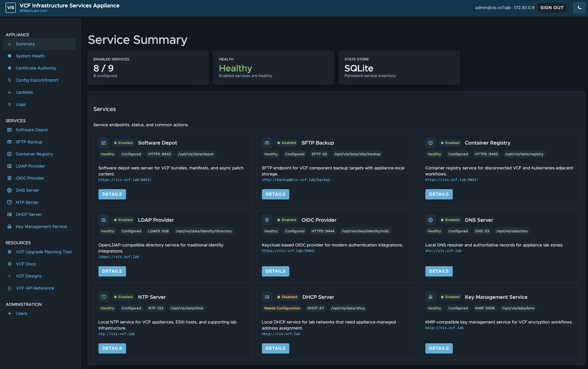588x369 pixels.
Task: Click ldaps://vis.vcf.lab endpoint link
Action: pyautogui.click(x=119, y=257)
